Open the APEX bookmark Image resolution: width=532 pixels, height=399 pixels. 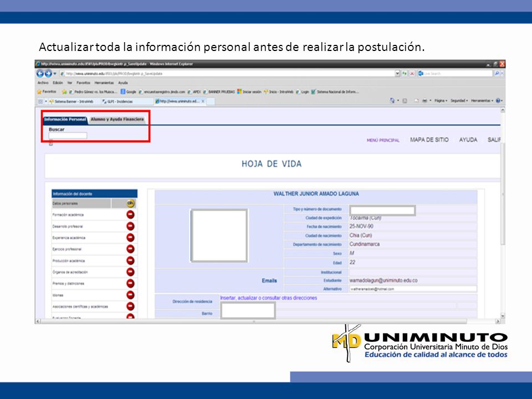click(195, 92)
